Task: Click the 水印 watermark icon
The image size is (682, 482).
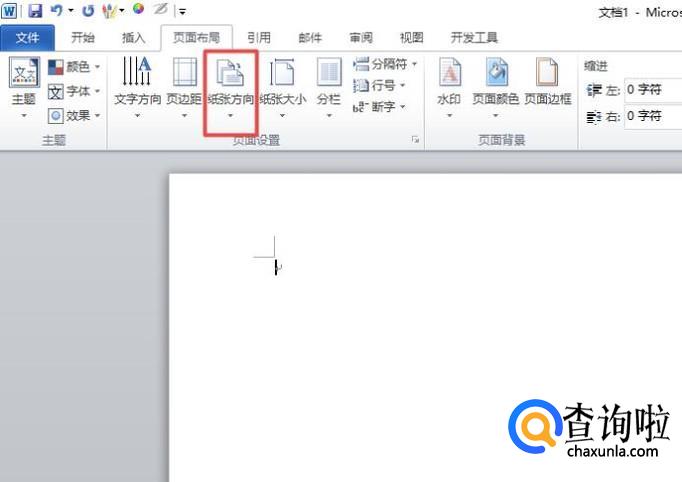Action: tap(450, 72)
